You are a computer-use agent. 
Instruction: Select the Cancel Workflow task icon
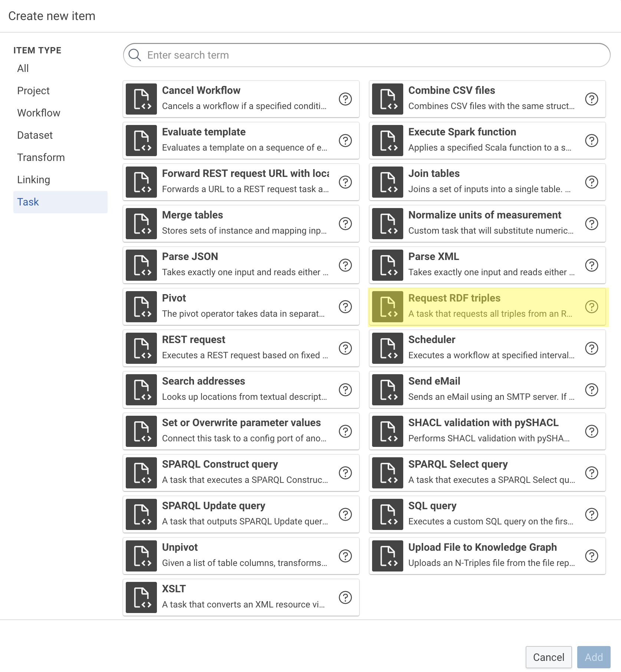click(x=141, y=99)
